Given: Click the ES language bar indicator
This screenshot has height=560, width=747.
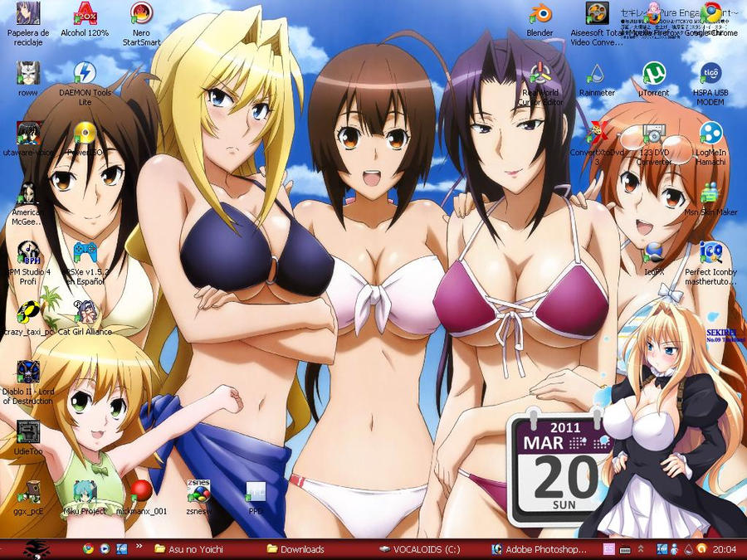Looking at the screenshot, I should point(609,549).
